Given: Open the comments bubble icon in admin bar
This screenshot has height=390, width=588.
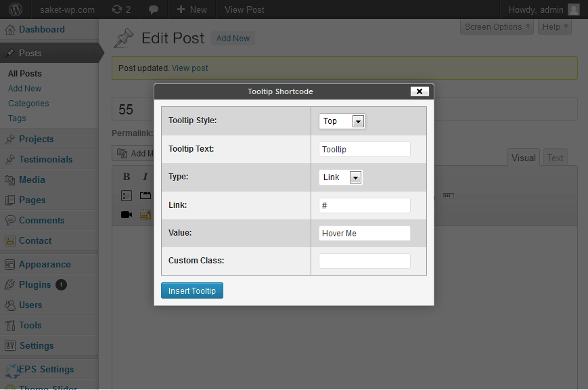Looking at the screenshot, I should (x=154, y=9).
